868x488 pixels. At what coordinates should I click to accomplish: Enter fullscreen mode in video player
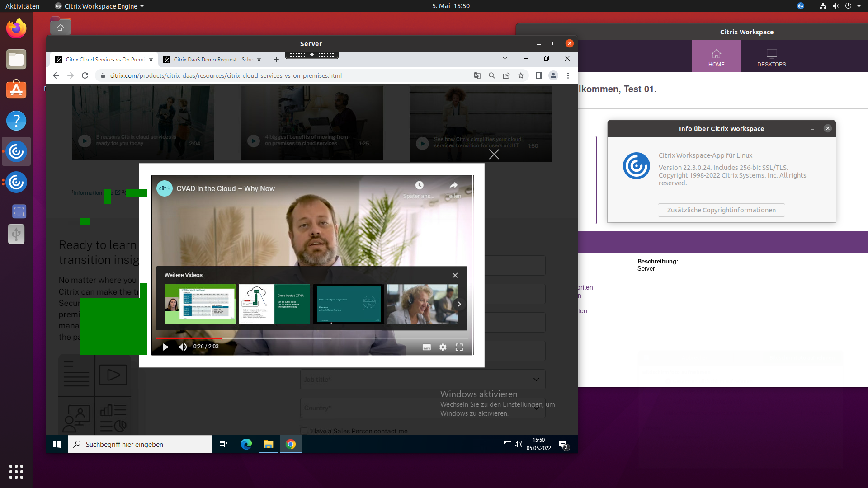[459, 347]
